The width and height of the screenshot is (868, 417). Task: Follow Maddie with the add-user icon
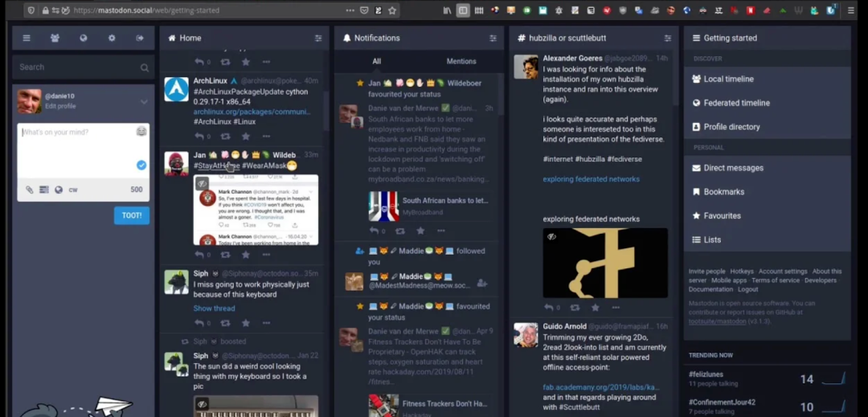tap(482, 283)
